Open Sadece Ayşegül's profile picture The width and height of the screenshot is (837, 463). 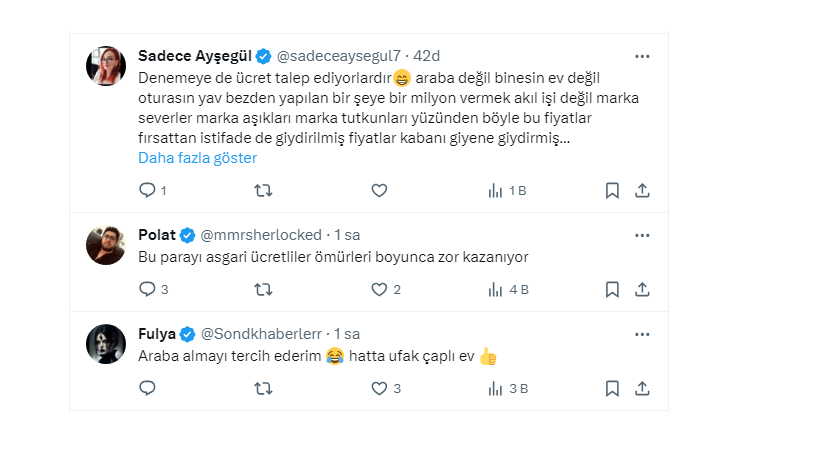[106, 66]
